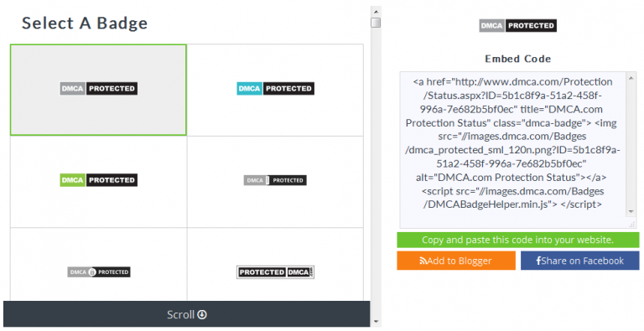Screen dimensions: 644x331
Task: Click the embed code textarea resize handle
Action: (x=632, y=225)
